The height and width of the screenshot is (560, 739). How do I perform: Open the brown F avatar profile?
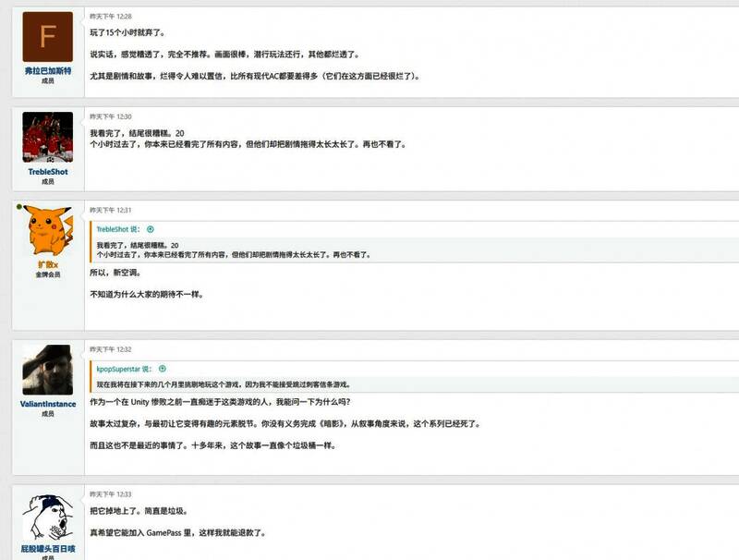point(48,37)
